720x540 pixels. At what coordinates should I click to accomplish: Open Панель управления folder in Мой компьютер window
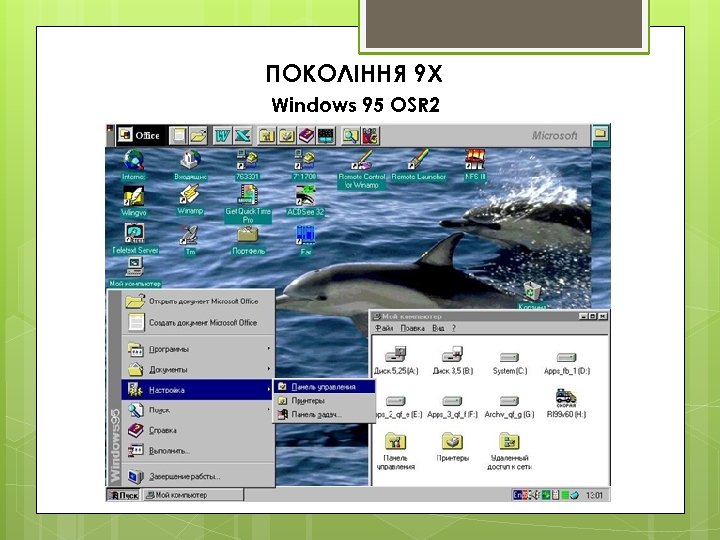click(395, 452)
